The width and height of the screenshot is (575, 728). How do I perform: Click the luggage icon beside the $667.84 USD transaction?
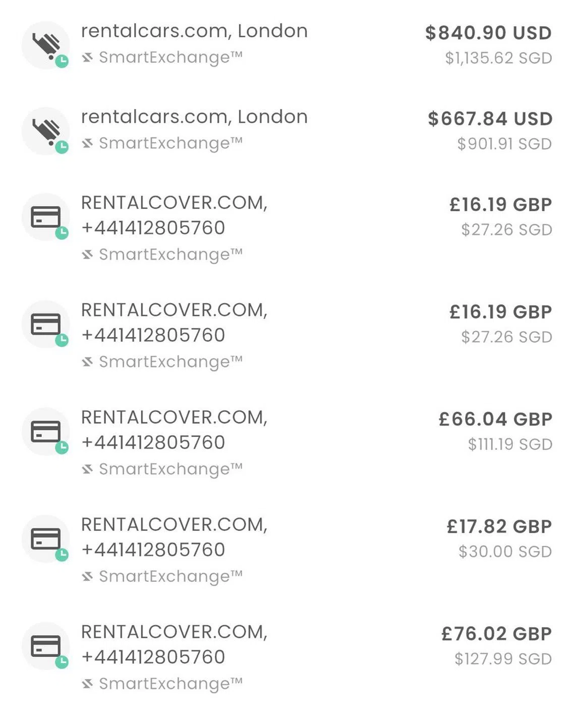click(45, 130)
